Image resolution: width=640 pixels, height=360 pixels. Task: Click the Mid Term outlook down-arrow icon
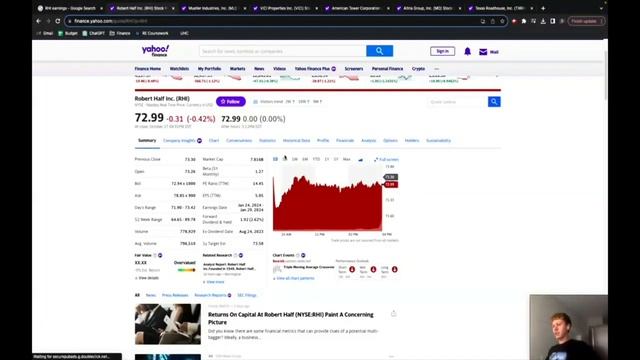[x=373, y=269]
